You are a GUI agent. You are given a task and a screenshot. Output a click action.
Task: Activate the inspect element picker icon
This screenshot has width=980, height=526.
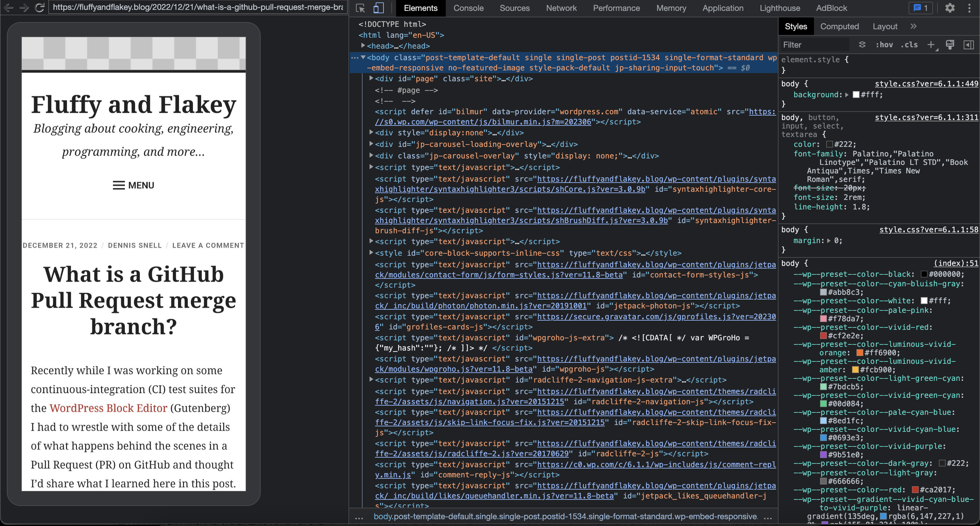pos(360,8)
